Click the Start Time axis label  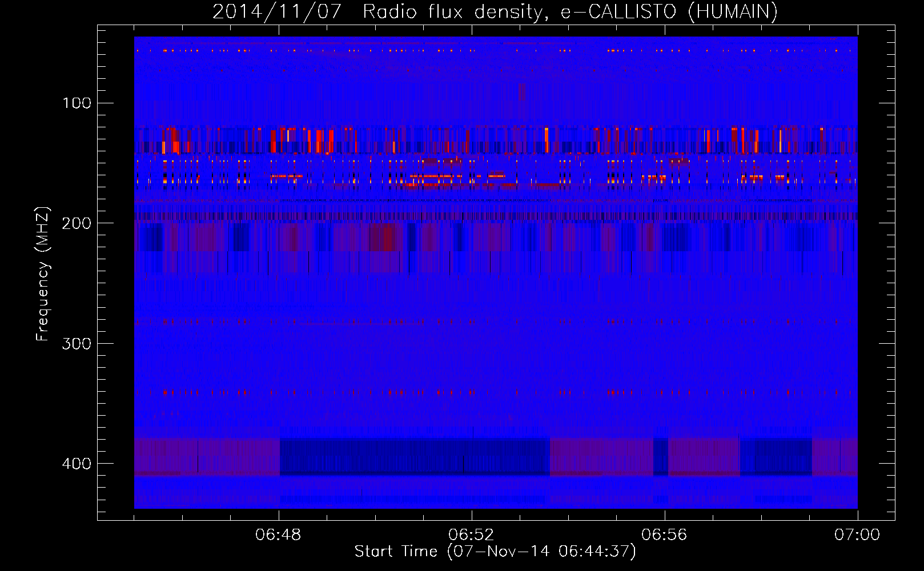click(495, 552)
